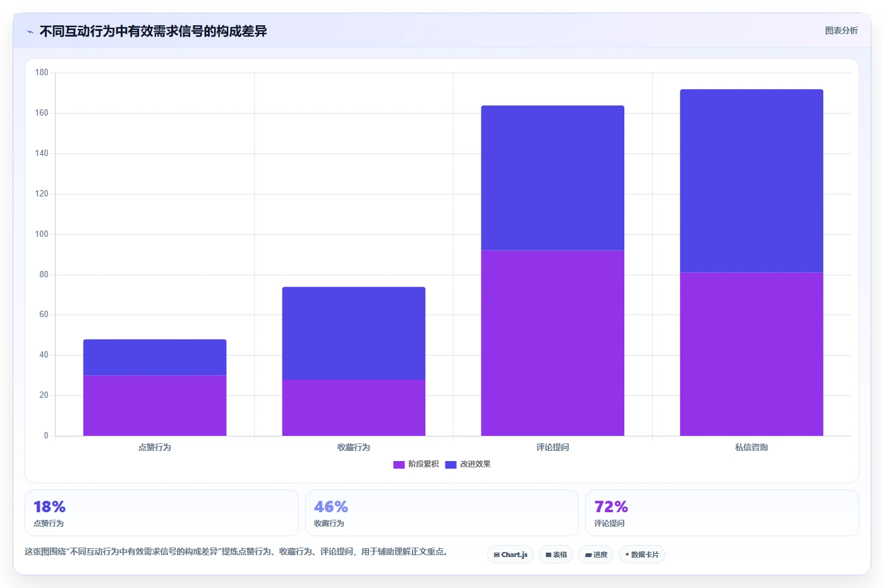Click the 点赞行为 x-axis label
The height and width of the screenshot is (588, 884).
pos(155,447)
